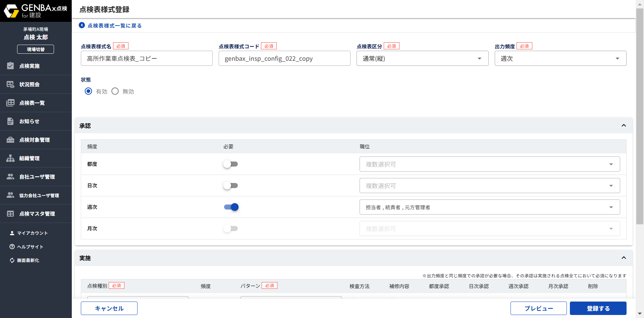The height and width of the screenshot is (318, 644).
Task: Open 組織管理 from the sidebar
Action: [x=10, y=158]
